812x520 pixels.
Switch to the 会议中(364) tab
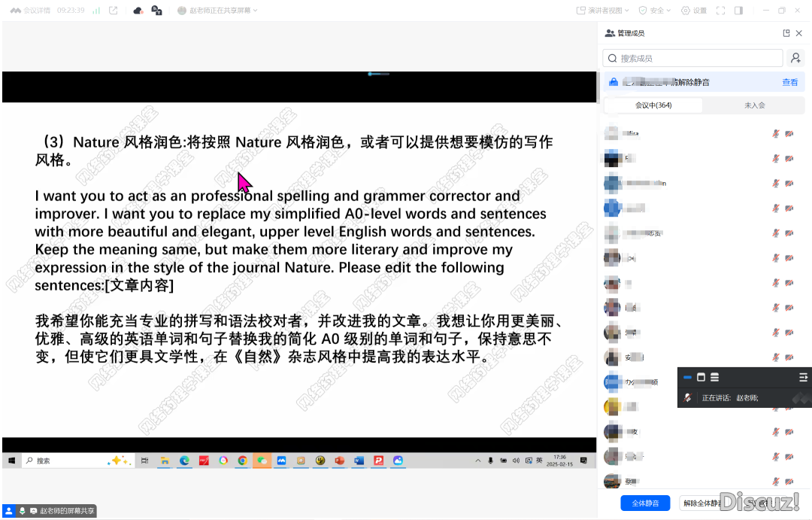pyautogui.click(x=653, y=105)
